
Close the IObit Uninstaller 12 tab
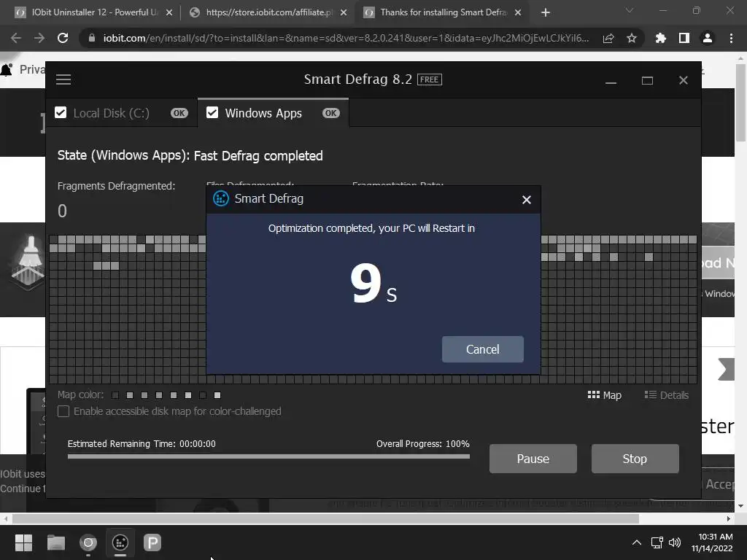pyautogui.click(x=169, y=13)
